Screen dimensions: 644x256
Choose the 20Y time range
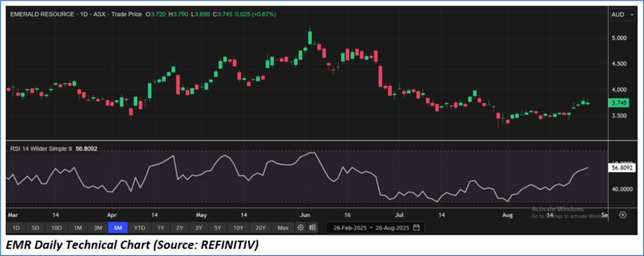click(260, 228)
